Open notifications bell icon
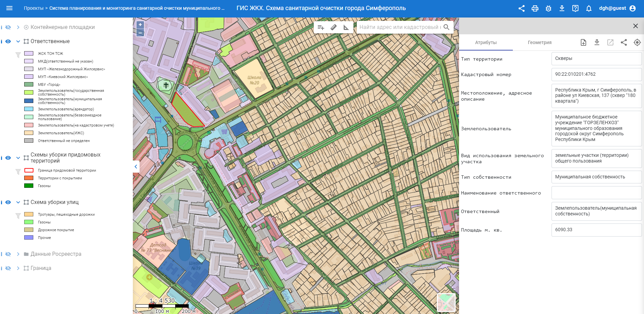 coord(589,8)
